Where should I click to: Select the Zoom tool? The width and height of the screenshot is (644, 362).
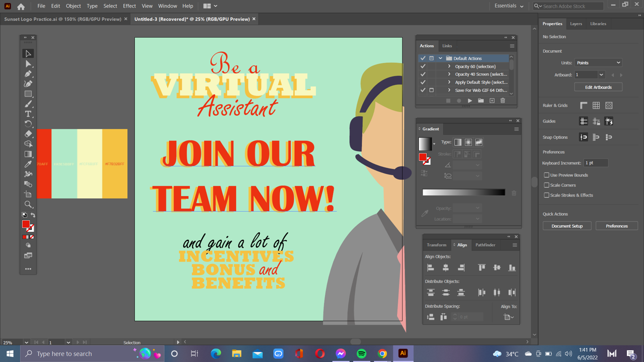28,205
